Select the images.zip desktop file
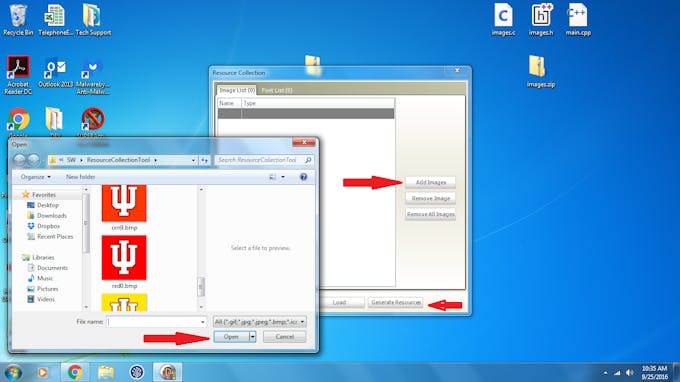The image size is (680, 382). click(x=540, y=72)
